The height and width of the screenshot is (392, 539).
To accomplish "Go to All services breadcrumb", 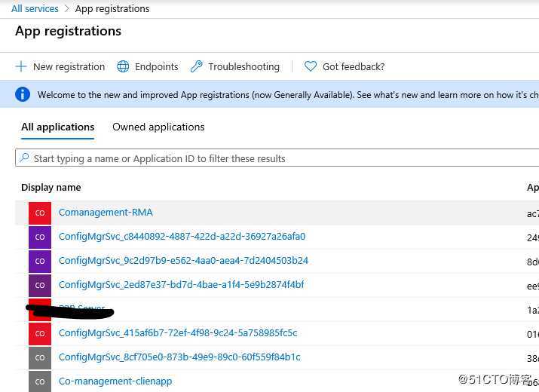I will pyautogui.click(x=35, y=8).
